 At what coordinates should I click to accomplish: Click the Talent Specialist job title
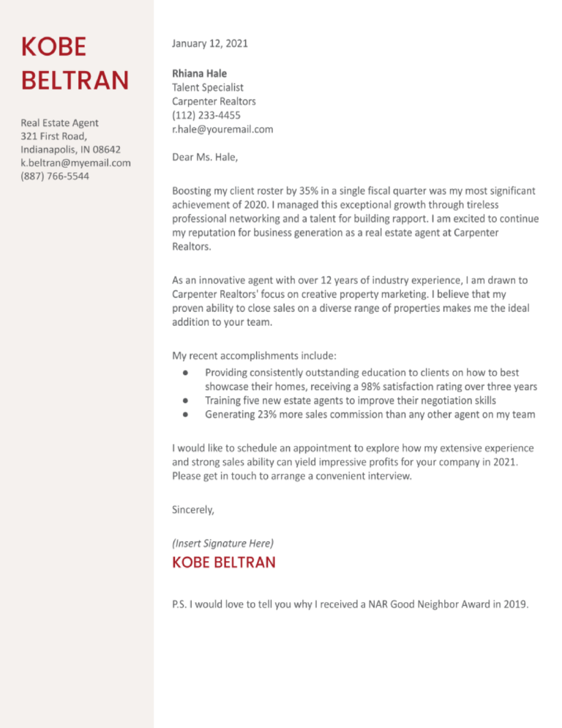tap(207, 87)
